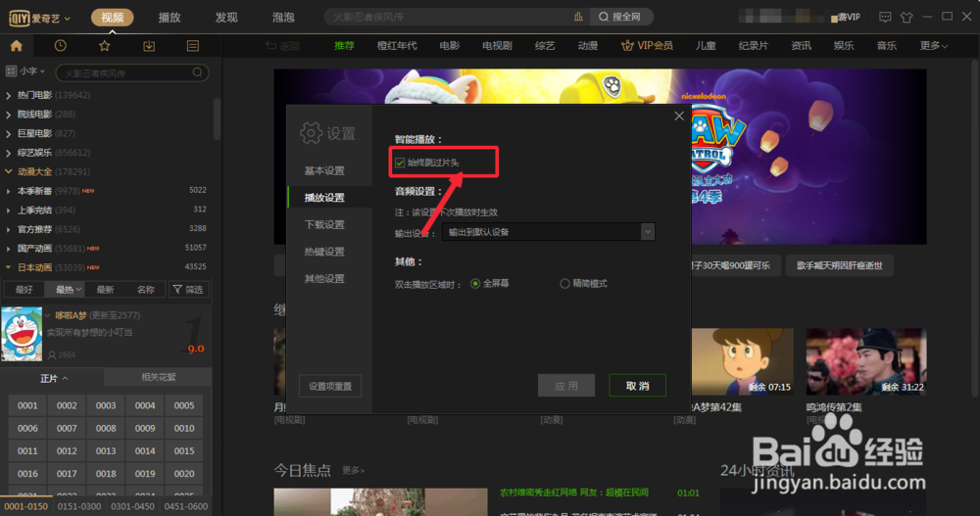This screenshot has width=980, height=516.
Task: Click the sidebar search magnifier icon
Action: click(x=197, y=72)
